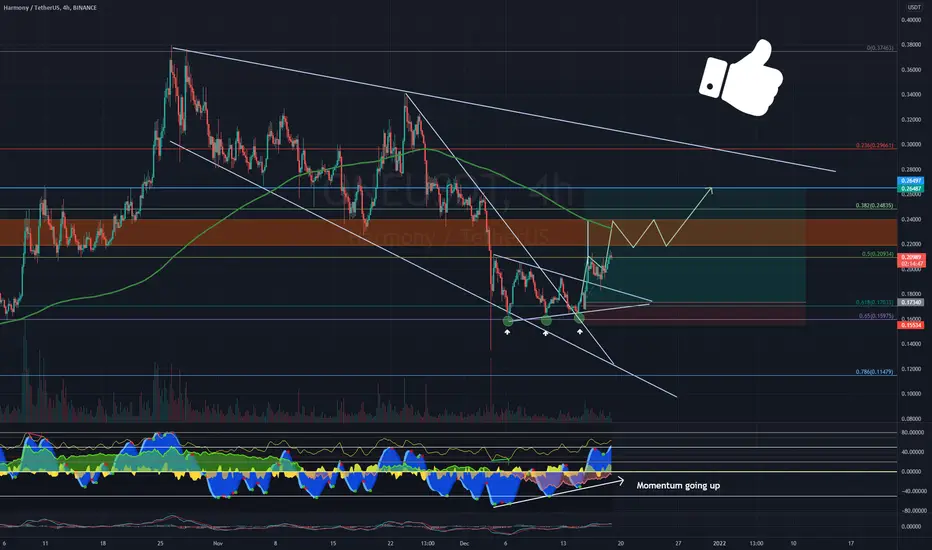Click the '20' date on the time axis

(621, 543)
